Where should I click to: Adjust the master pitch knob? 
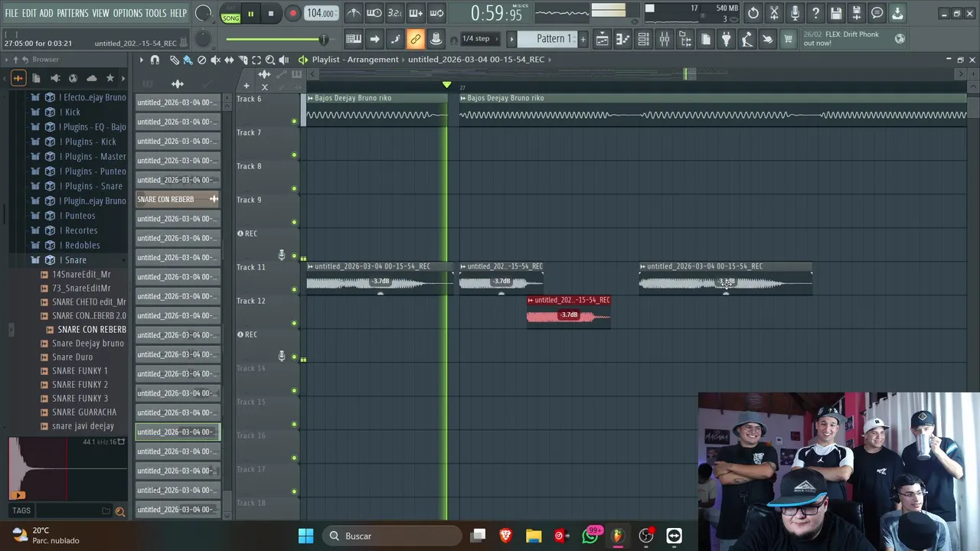click(x=202, y=39)
